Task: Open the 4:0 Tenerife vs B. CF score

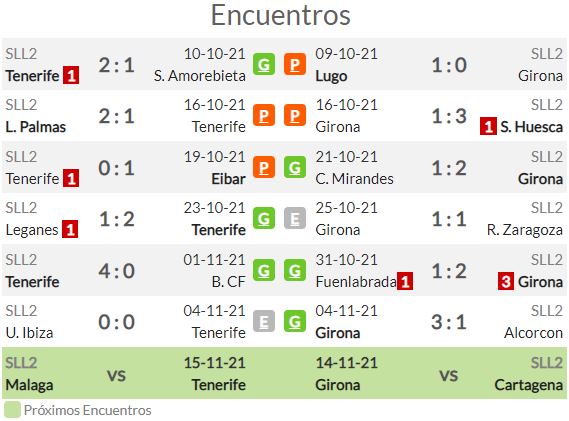Action: pyautogui.click(x=116, y=271)
